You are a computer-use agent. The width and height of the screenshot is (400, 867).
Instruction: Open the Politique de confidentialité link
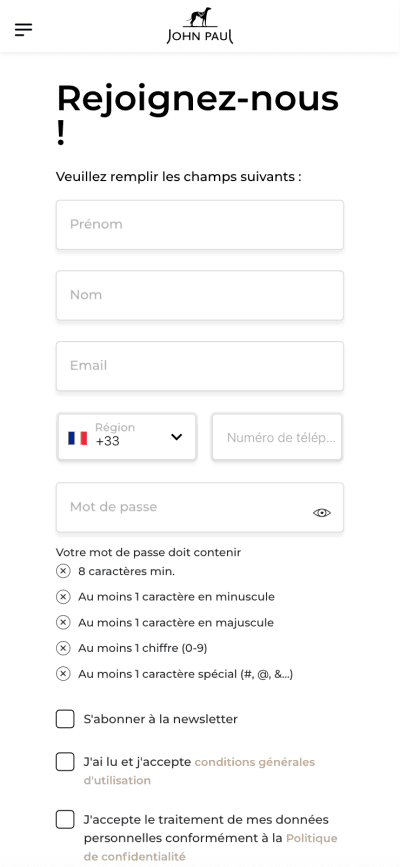click(210, 848)
